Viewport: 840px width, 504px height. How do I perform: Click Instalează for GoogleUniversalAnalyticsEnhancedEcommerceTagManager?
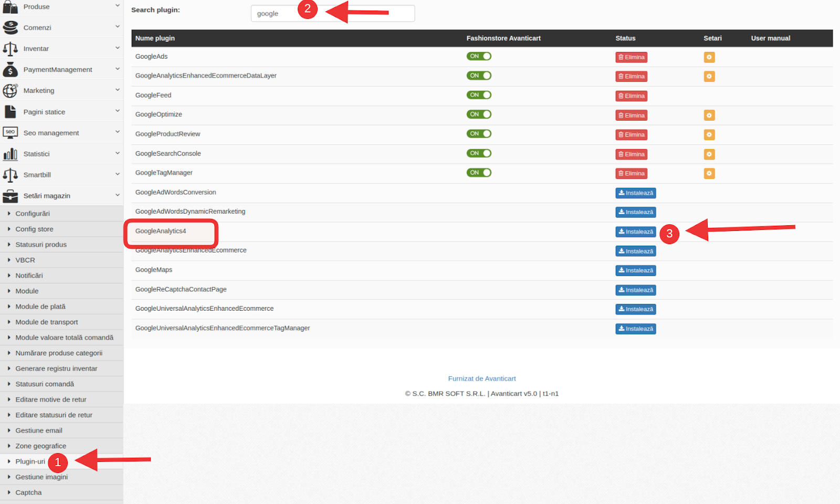tap(636, 329)
